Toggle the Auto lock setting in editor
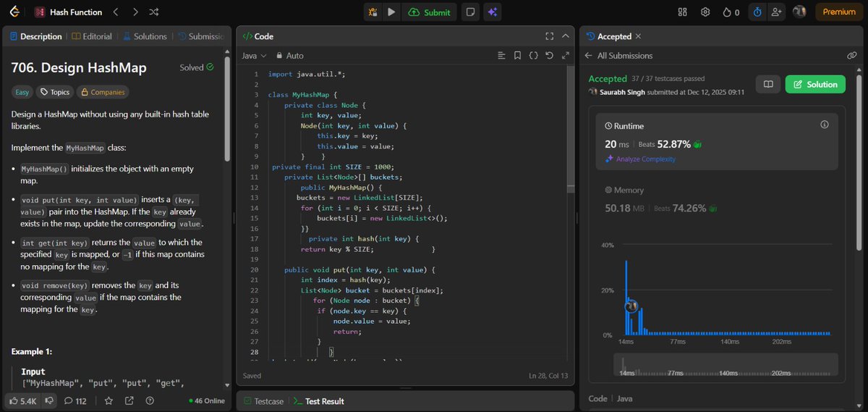The height and width of the screenshot is (412, 868). (290, 56)
